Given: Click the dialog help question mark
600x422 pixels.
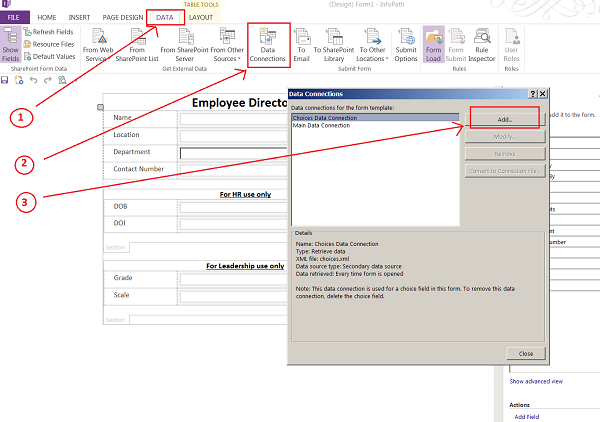Looking at the screenshot, I should click(533, 94).
